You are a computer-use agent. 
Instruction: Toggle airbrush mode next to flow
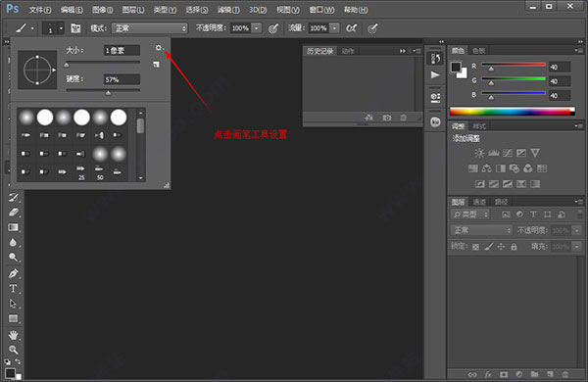point(352,28)
